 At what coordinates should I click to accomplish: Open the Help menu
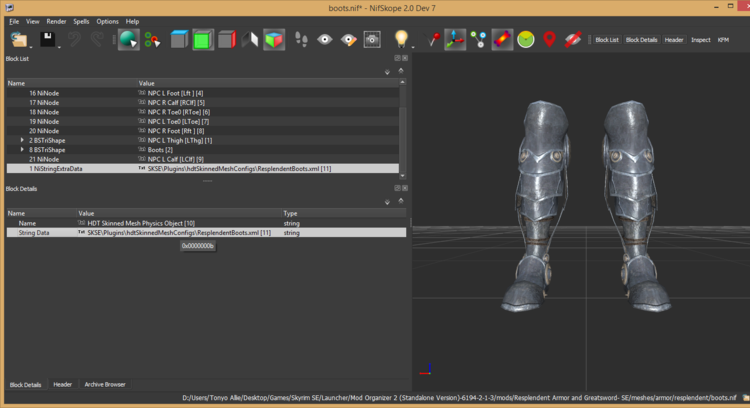pyautogui.click(x=132, y=22)
